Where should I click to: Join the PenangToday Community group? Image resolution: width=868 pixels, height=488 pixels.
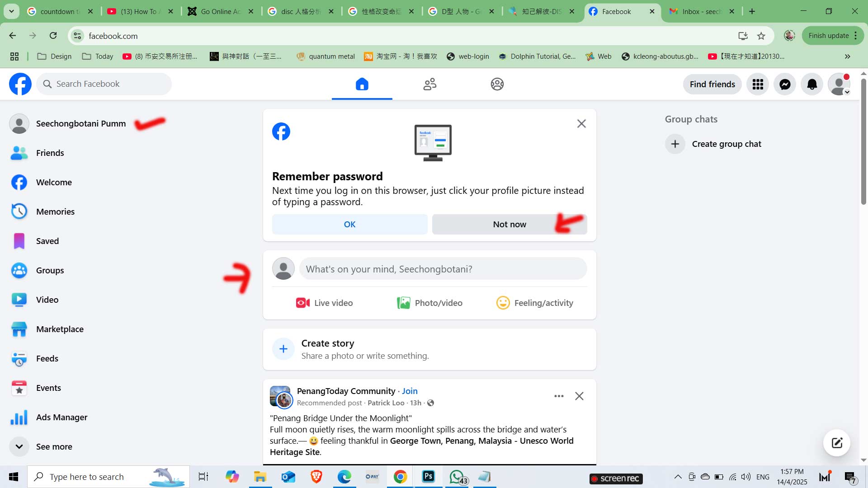click(410, 391)
